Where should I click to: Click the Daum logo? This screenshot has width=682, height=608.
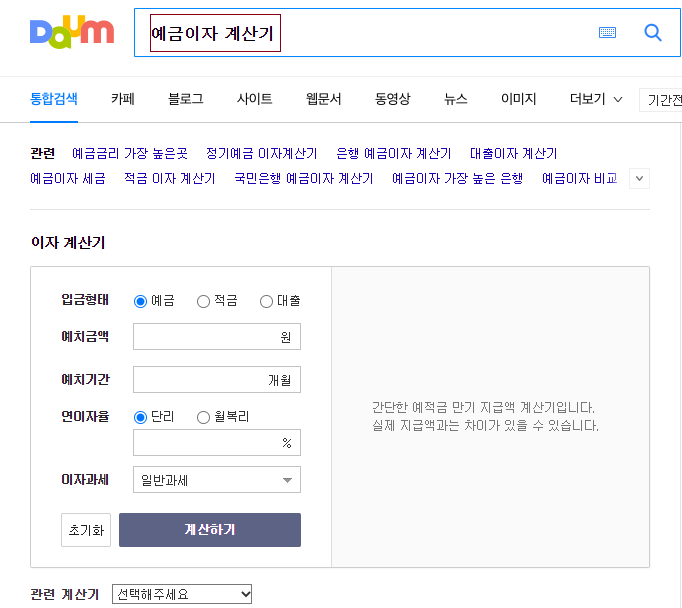(72, 32)
